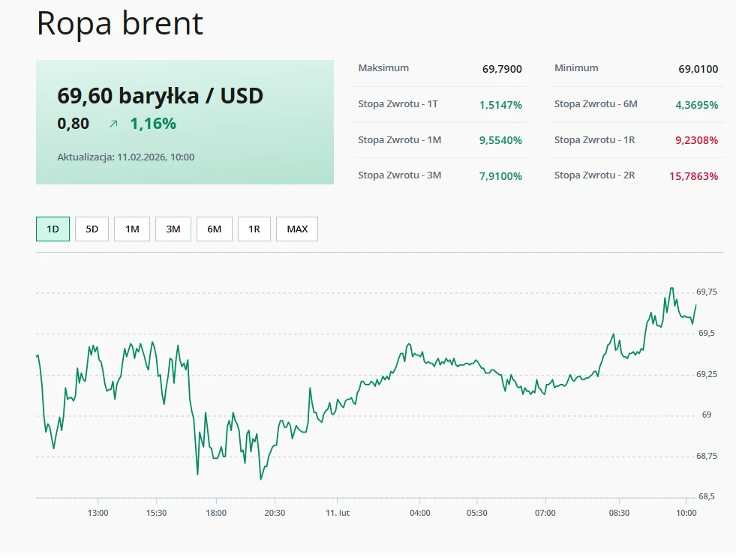This screenshot has width=736, height=560.
Task: Click the 15,7863% two-year return value
Action: point(692,175)
